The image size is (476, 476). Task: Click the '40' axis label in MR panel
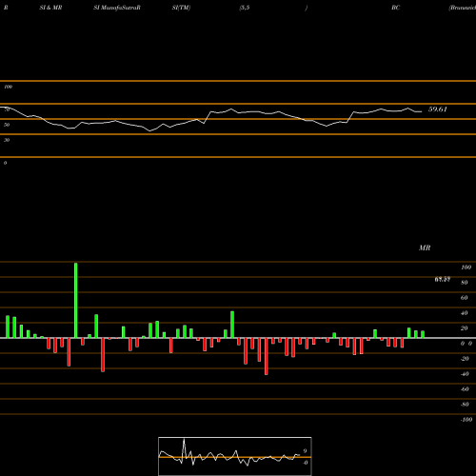click(x=464, y=313)
